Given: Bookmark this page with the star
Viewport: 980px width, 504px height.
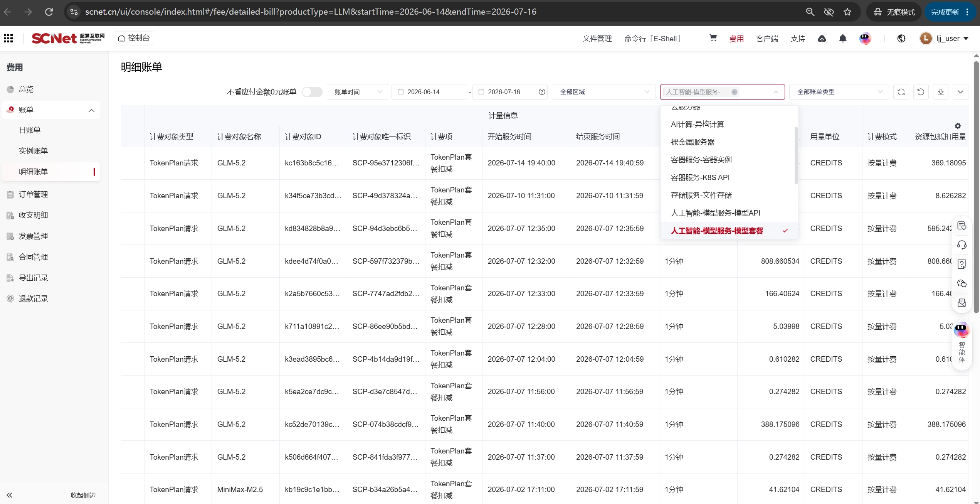Looking at the screenshot, I should [847, 12].
